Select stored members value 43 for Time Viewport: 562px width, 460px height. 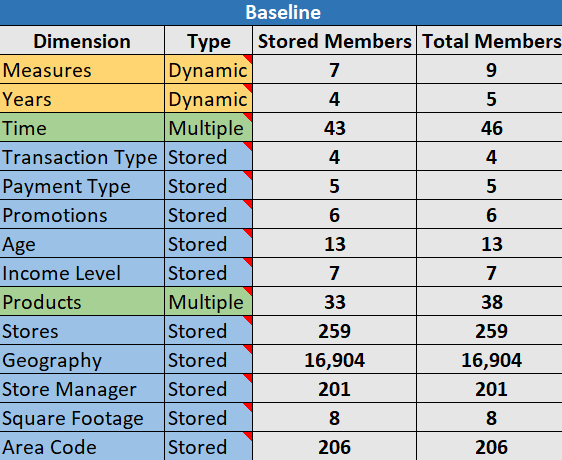pyautogui.click(x=334, y=128)
